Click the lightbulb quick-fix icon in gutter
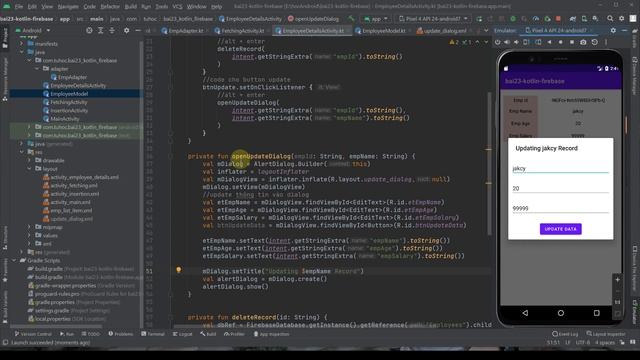 pos(178,270)
